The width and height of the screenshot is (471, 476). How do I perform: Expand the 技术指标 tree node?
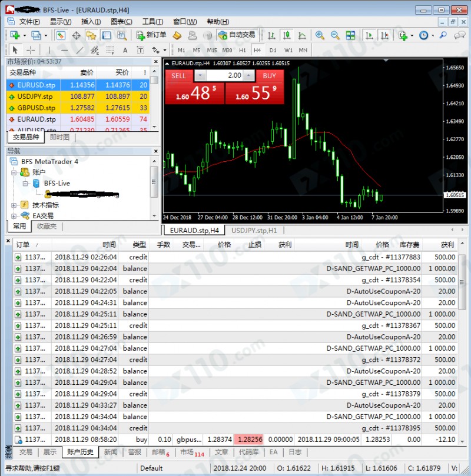(x=14, y=205)
